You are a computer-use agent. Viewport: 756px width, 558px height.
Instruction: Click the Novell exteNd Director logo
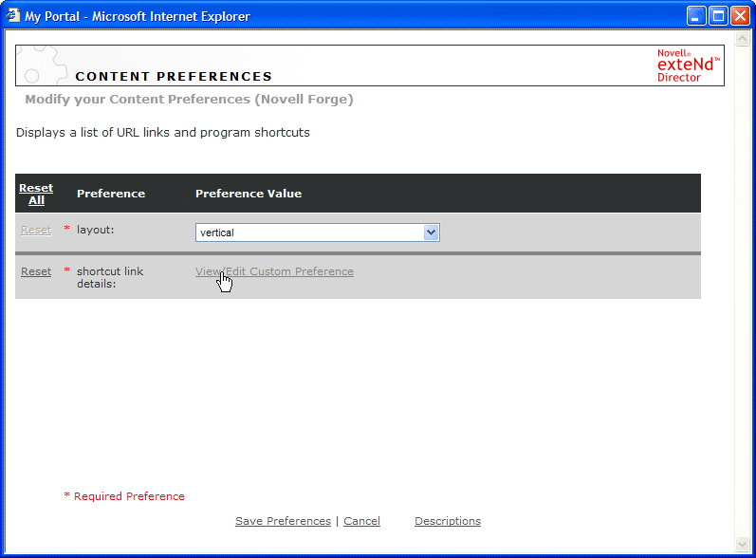(x=688, y=65)
